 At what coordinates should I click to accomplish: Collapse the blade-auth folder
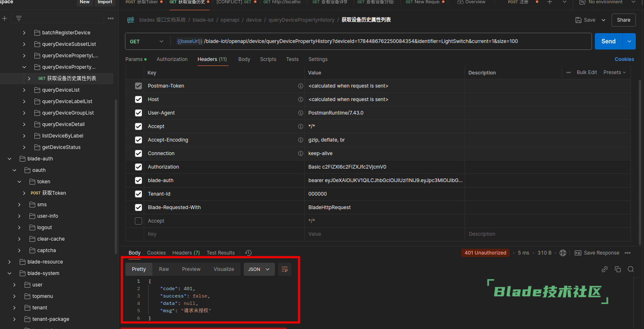pyautogui.click(x=9, y=159)
